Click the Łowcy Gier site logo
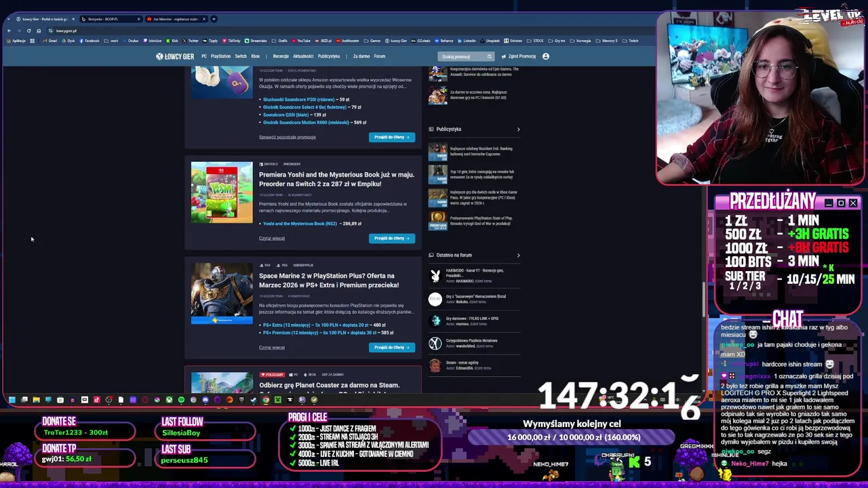This screenshot has width=868, height=488. coord(175,56)
